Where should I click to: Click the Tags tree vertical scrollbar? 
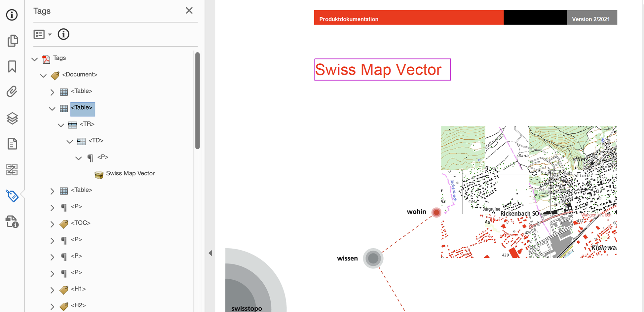[x=197, y=101]
